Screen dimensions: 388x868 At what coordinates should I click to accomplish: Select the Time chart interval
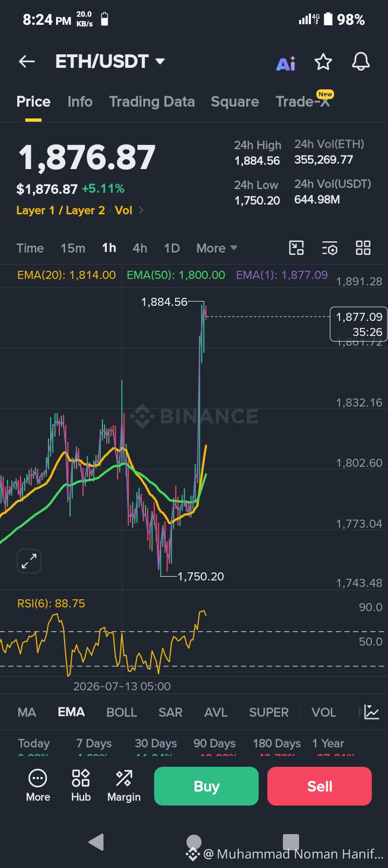pos(30,248)
